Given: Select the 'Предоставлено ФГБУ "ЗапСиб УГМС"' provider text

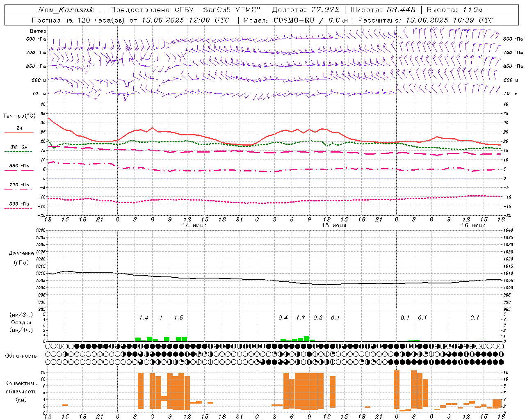Looking at the screenshot, I should point(186,10).
